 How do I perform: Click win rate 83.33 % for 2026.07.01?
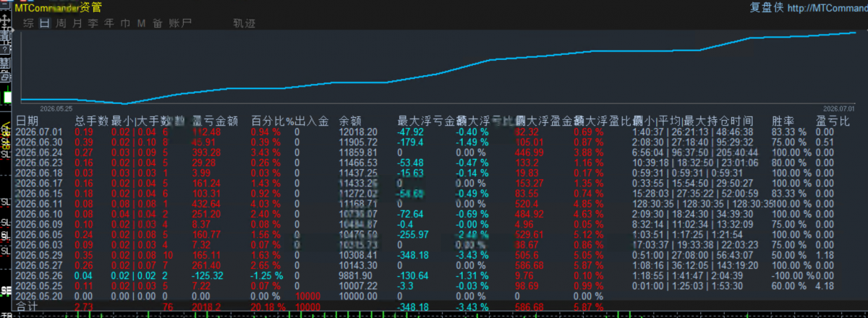click(x=789, y=132)
